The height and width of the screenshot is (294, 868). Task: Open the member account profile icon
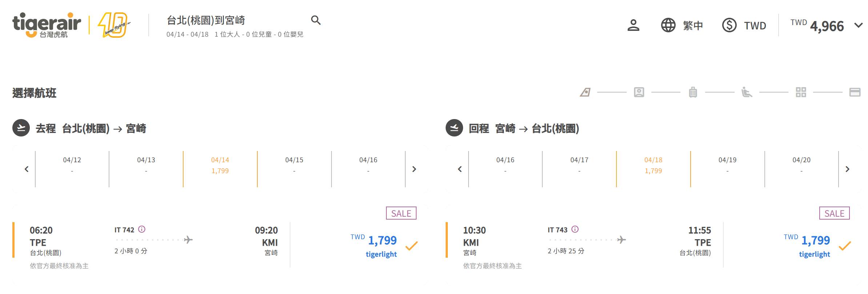coord(633,25)
